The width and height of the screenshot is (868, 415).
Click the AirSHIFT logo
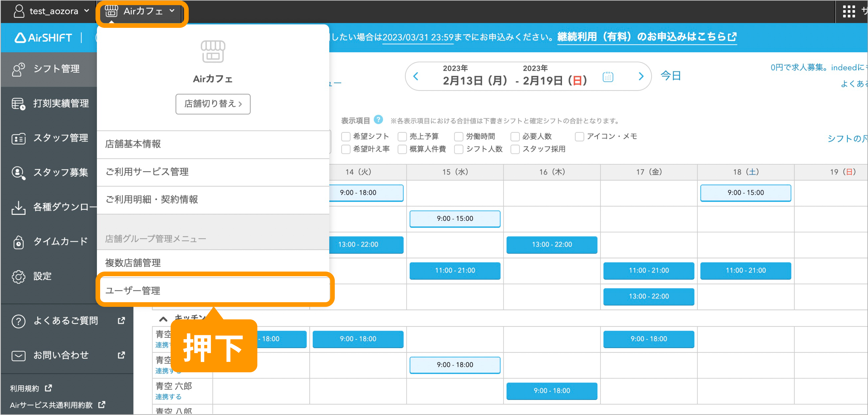click(43, 37)
